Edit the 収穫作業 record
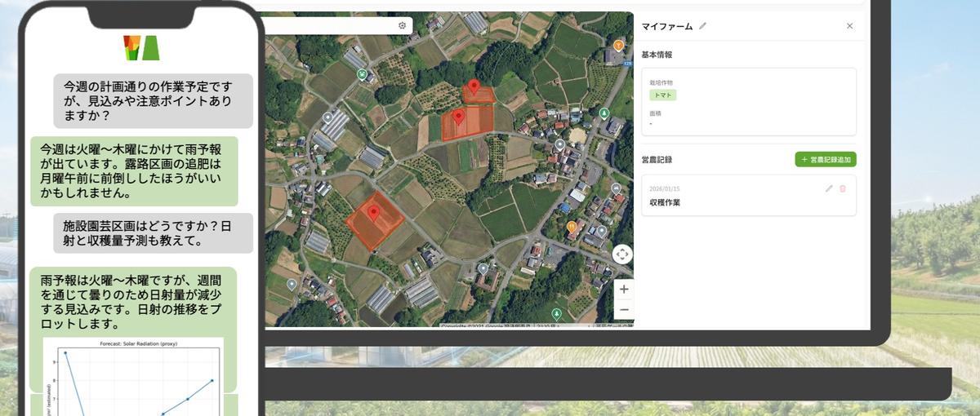 (829, 188)
